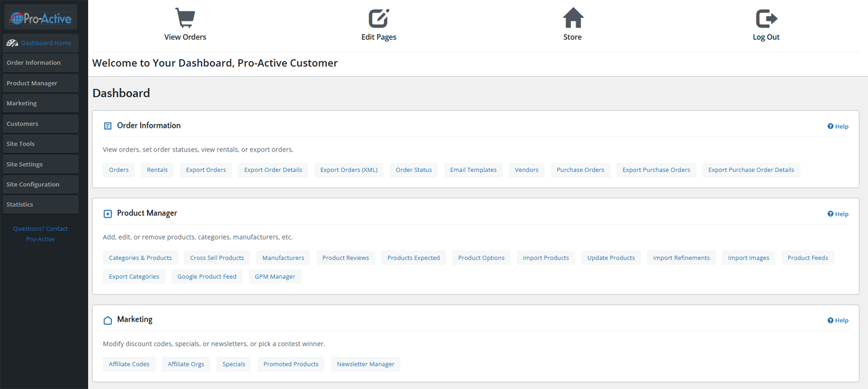Open the Customers sidebar menu

pos(40,123)
